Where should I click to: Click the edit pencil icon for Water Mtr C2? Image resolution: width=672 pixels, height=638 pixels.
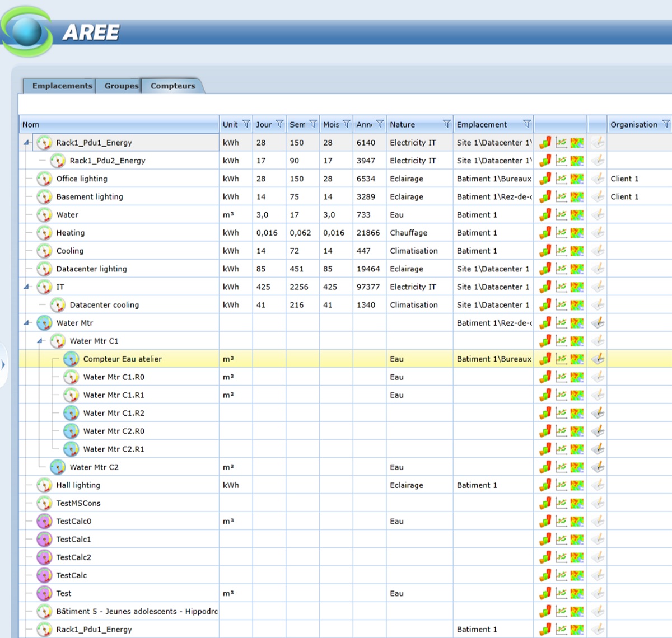tap(598, 467)
